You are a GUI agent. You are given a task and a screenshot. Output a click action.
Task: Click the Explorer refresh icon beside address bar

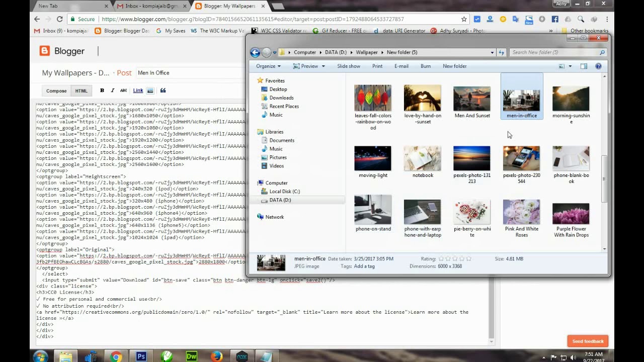pos(501,52)
